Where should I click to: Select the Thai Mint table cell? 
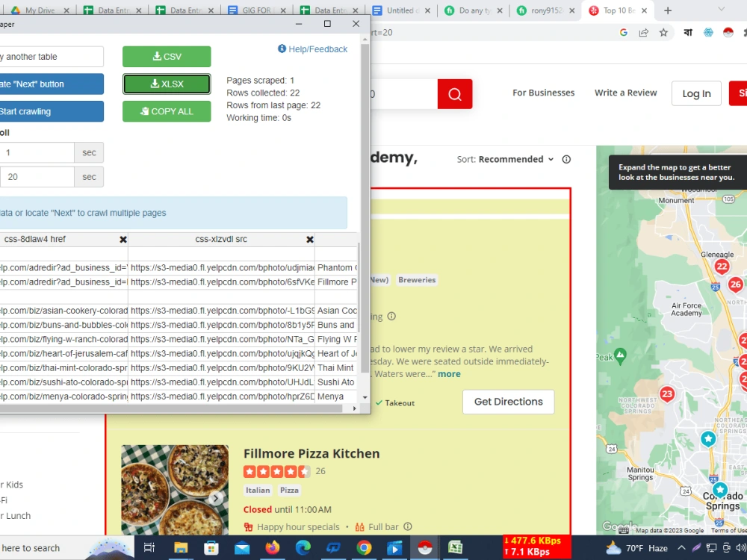(x=336, y=367)
